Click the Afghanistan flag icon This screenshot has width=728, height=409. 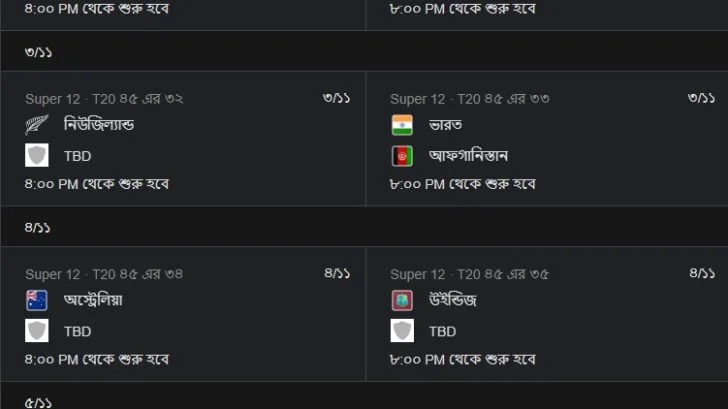[x=402, y=156]
